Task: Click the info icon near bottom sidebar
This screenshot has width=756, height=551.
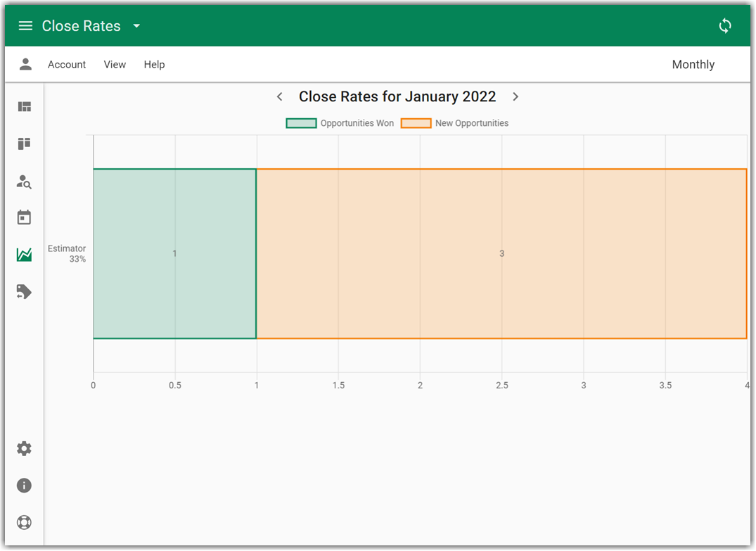Action: pyautogui.click(x=24, y=486)
